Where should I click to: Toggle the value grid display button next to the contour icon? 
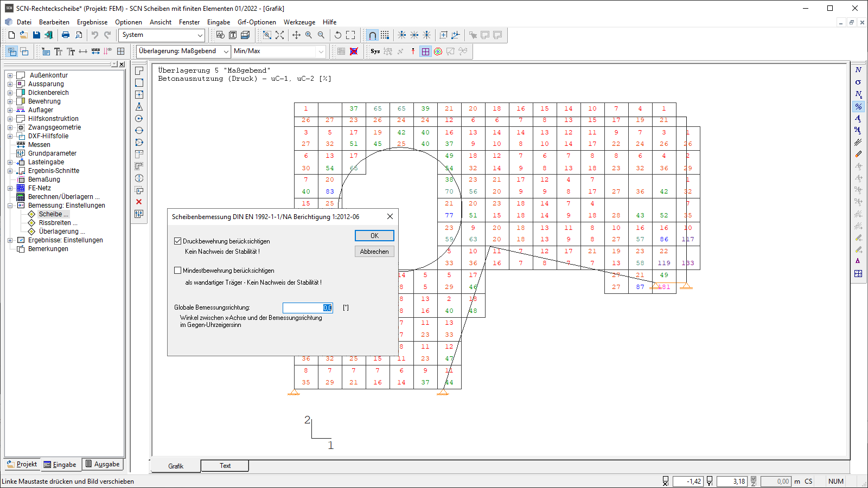(425, 51)
